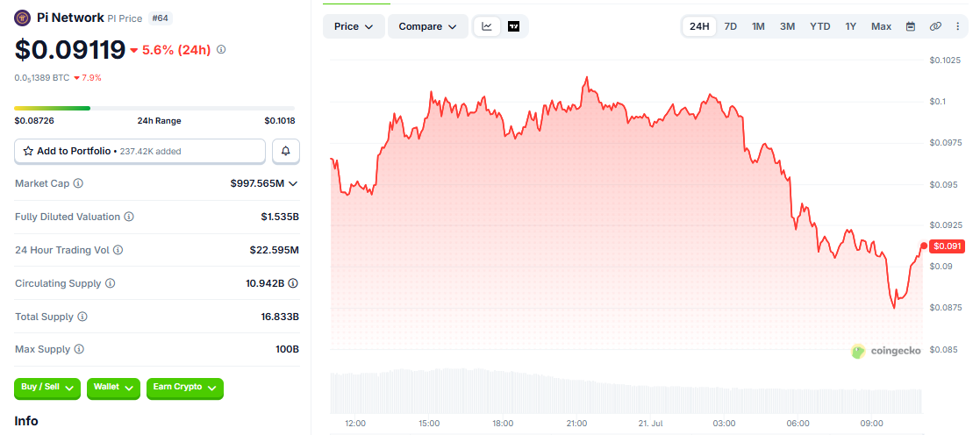The height and width of the screenshot is (435, 980).
Task: Open the chart three-dot more options menu
Action: [x=957, y=26]
